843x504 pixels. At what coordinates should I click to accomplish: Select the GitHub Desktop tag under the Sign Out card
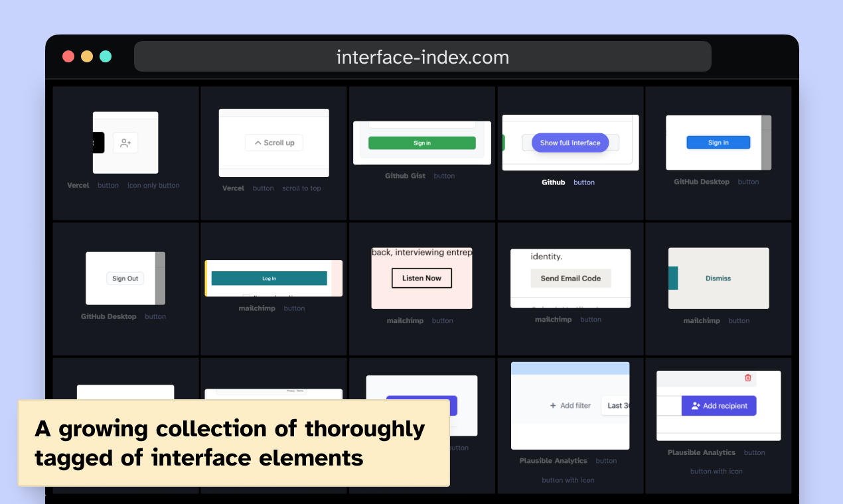click(109, 316)
